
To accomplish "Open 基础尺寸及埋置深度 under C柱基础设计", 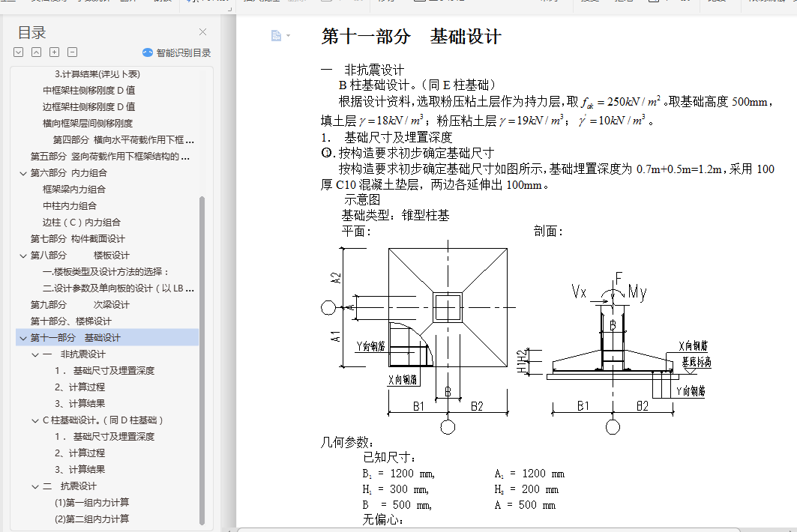I will coord(104,437).
